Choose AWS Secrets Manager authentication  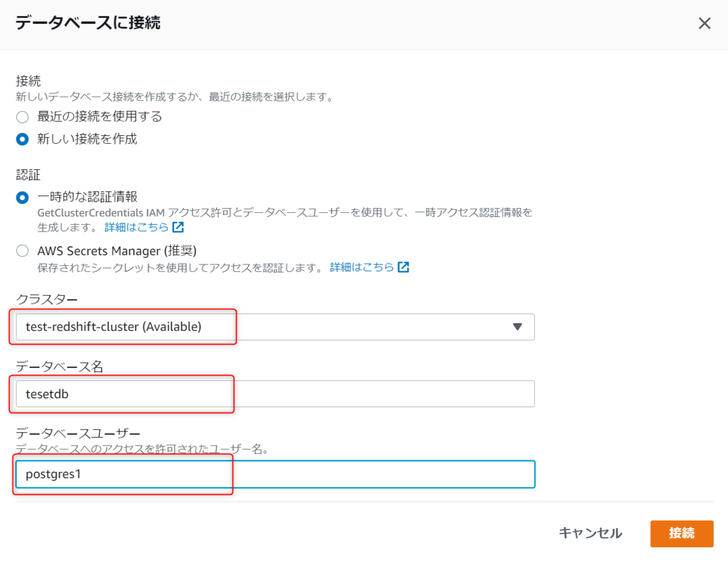click(x=22, y=251)
